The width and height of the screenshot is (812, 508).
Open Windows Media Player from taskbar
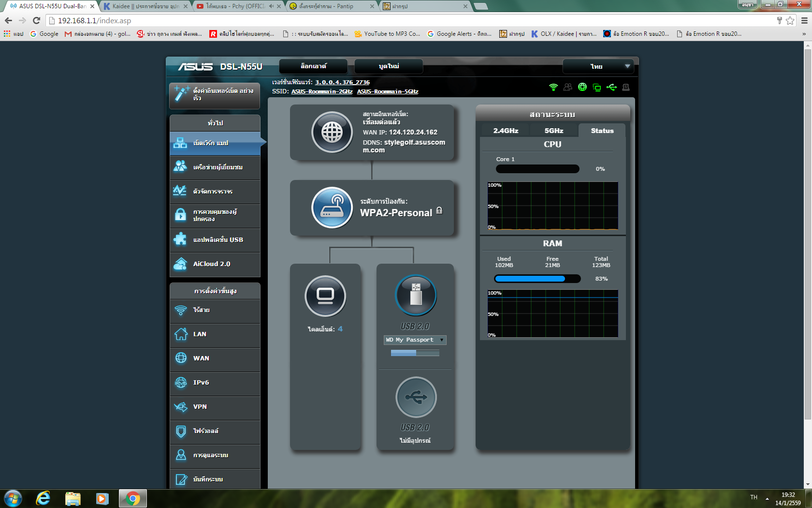102,498
